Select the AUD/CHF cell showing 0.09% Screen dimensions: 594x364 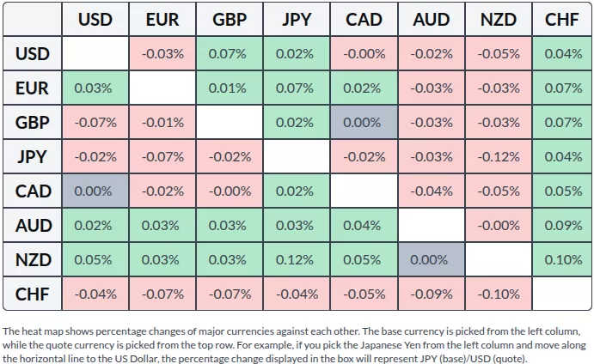click(562, 225)
